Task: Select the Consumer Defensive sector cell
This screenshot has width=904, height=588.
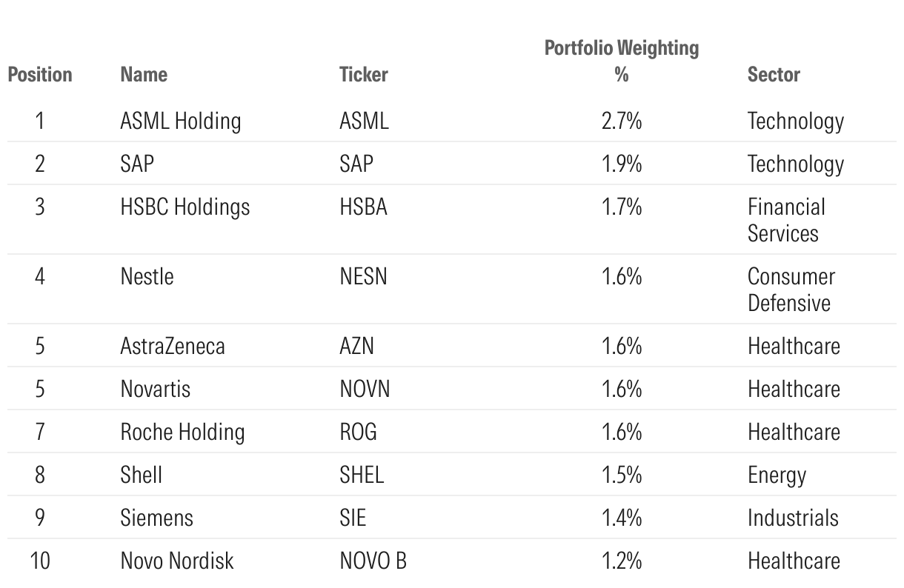Action: 791,290
